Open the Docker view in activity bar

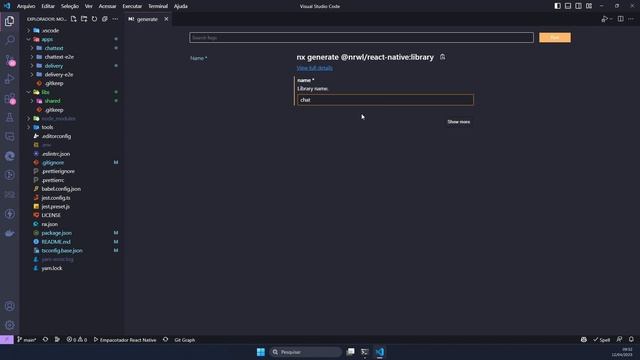tap(10, 233)
